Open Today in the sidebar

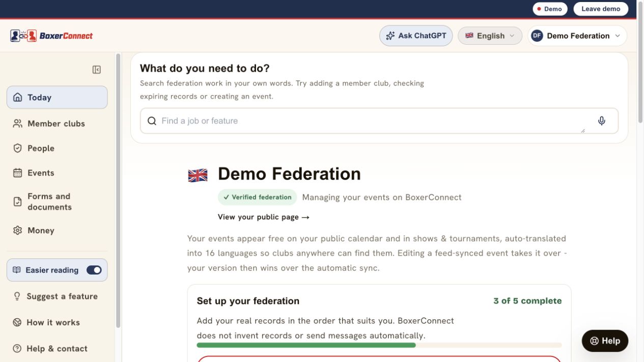[57, 97]
